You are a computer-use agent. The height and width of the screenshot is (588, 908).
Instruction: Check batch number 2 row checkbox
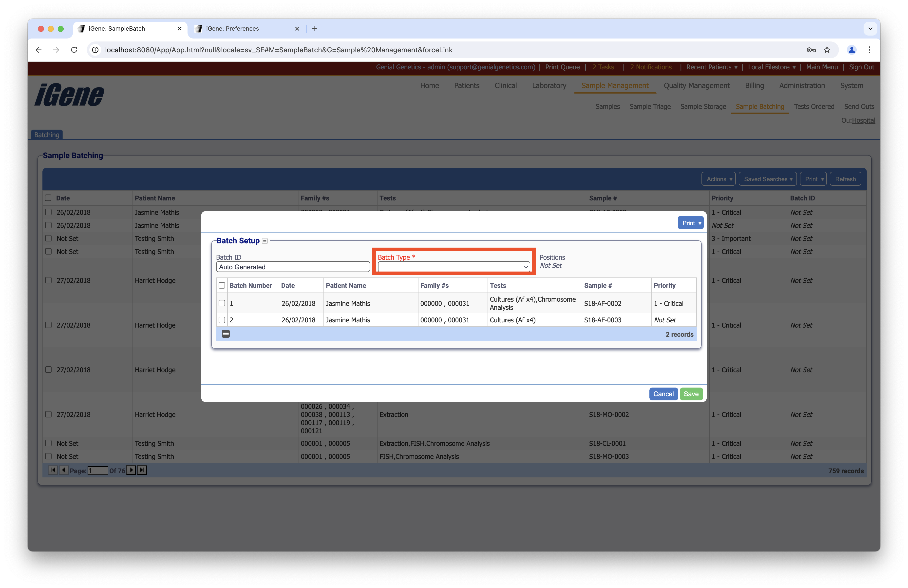[222, 320]
